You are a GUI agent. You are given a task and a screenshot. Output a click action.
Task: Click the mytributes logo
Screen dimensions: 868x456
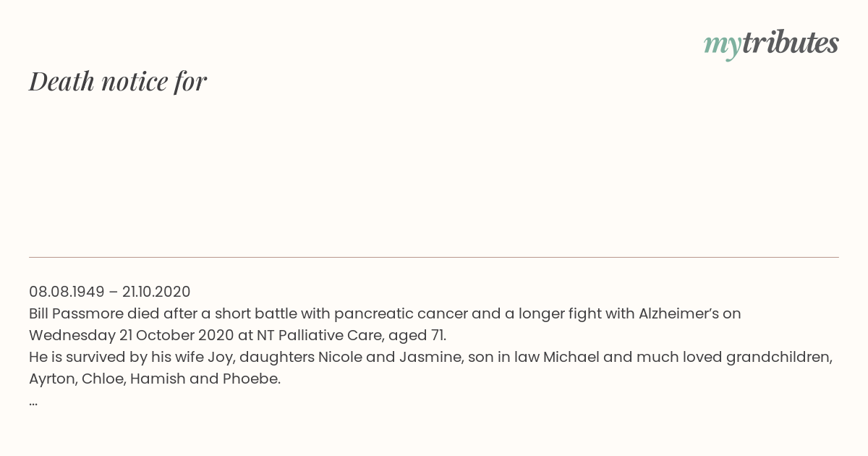(x=771, y=44)
